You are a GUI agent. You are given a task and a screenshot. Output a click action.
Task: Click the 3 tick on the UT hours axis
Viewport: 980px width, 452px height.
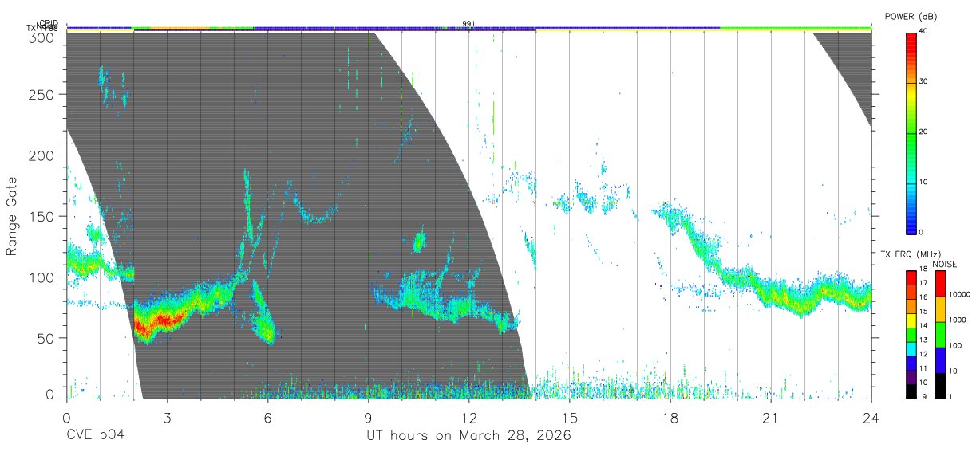167,418
